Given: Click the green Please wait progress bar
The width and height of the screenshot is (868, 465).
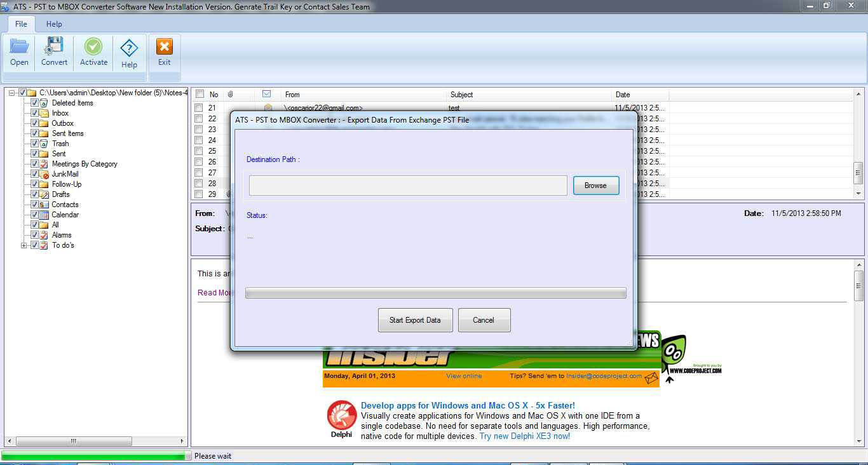Looking at the screenshot, I should pyautogui.click(x=96, y=455).
